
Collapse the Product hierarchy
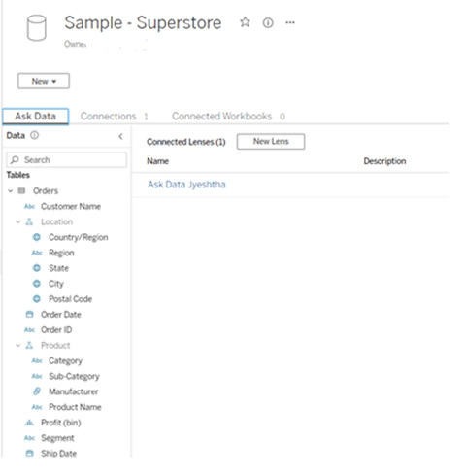(x=18, y=346)
